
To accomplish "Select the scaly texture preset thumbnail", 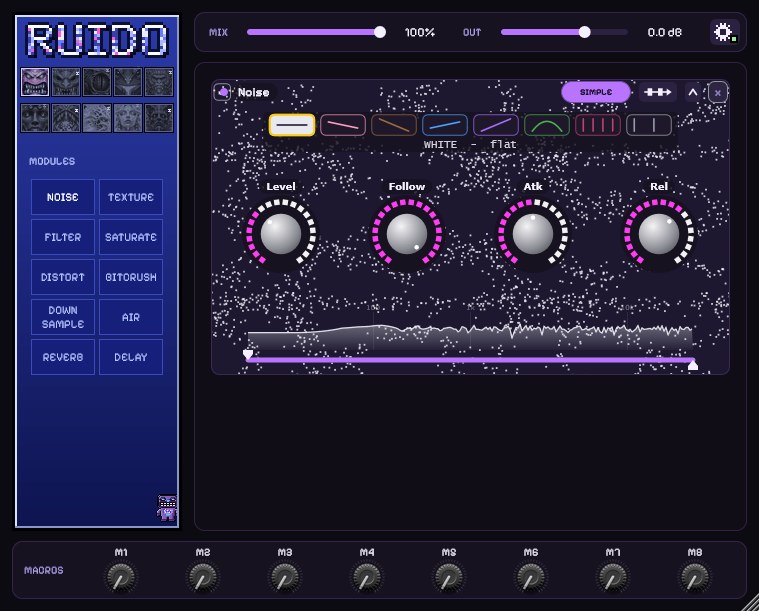I will point(97,118).
